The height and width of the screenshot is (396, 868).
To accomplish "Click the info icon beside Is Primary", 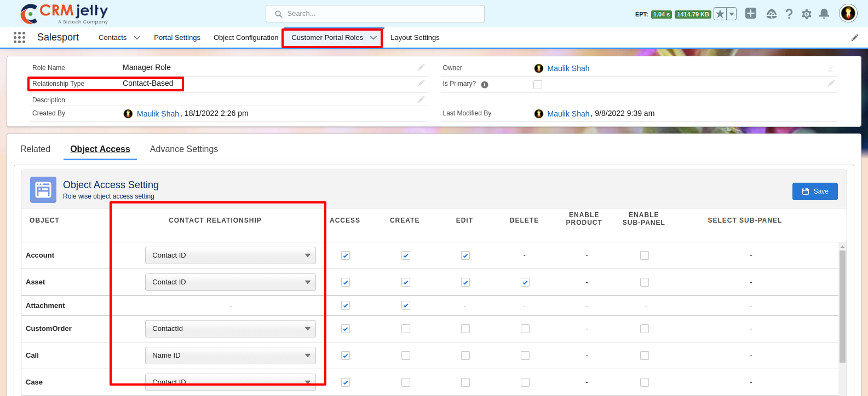I will (x=485, y=85).
